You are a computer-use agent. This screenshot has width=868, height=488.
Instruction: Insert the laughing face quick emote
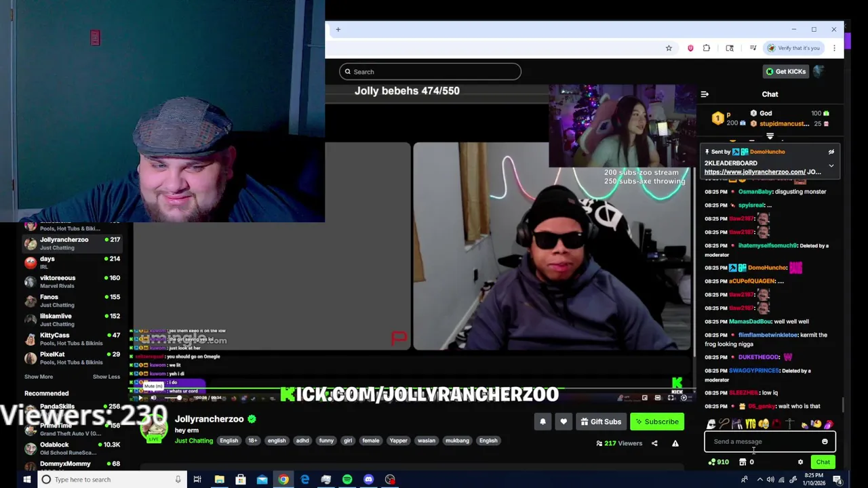coord(764,424)
